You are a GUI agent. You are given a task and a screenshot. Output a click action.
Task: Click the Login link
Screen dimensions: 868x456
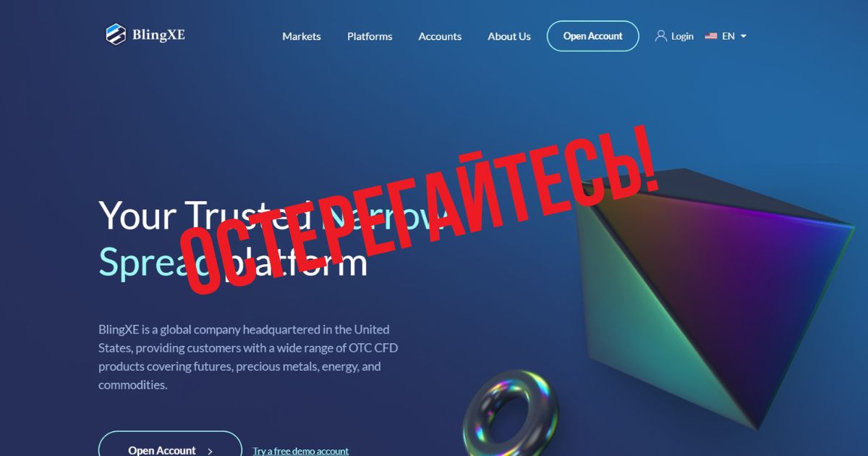(x=682, y=36)
